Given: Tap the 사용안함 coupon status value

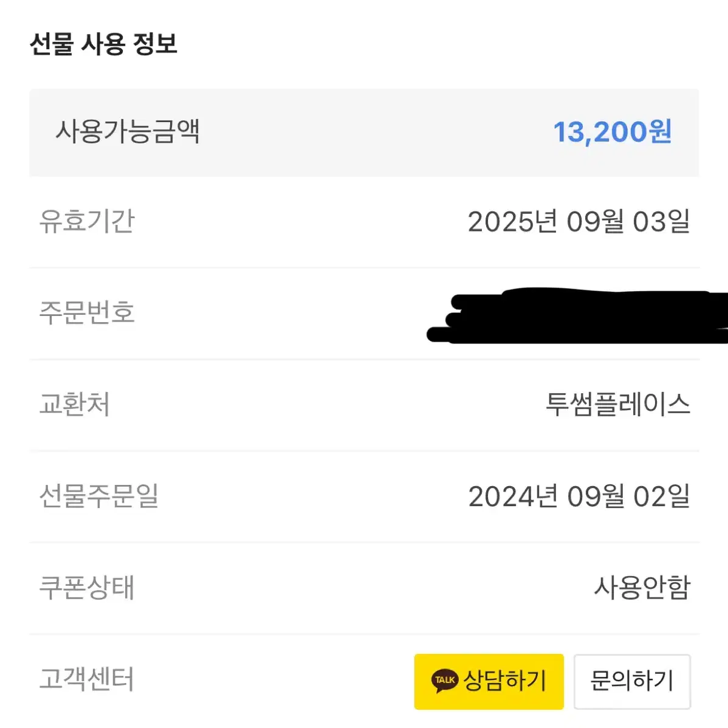Looking at the screenshot, I should click(642, 587).
